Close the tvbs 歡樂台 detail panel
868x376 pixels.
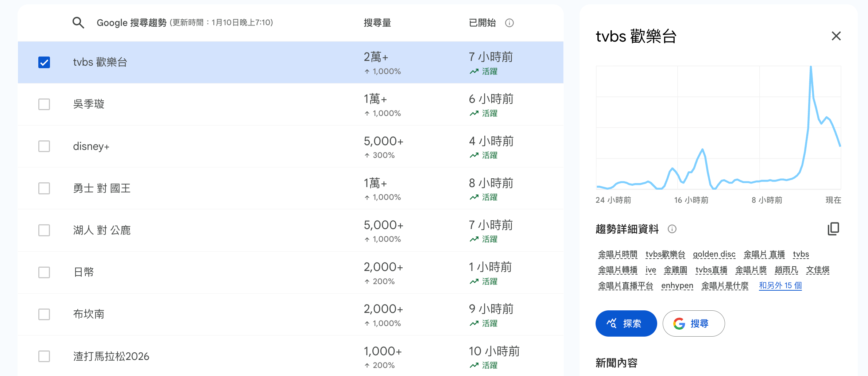[836, 36]
